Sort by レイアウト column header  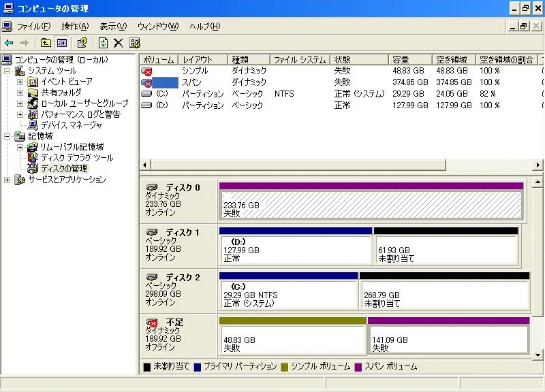203,60
